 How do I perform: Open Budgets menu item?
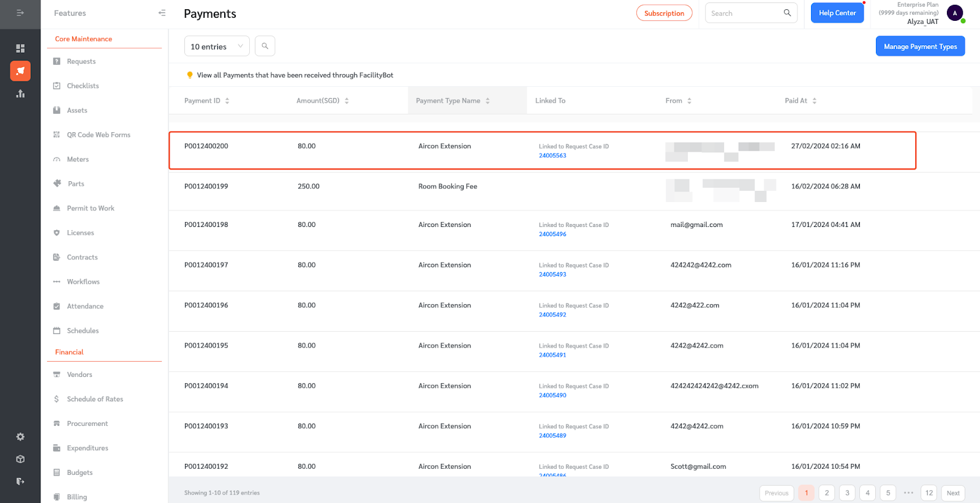[x=80, y=472]
